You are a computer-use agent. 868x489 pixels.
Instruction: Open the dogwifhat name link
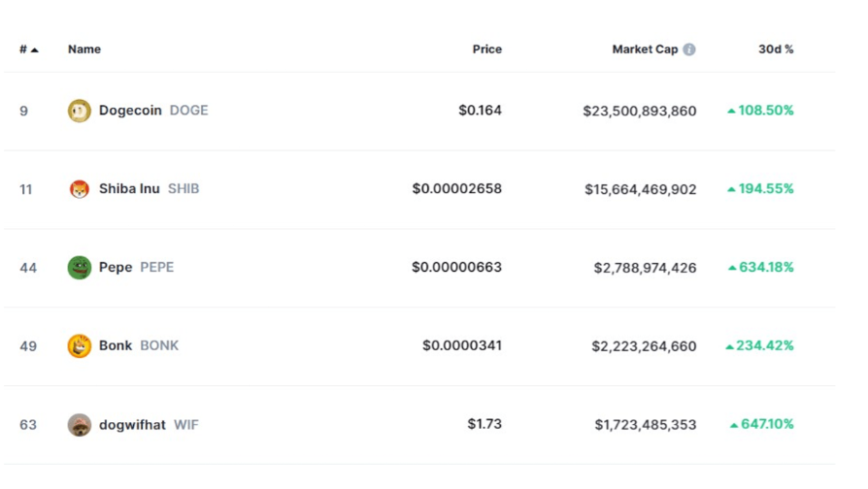pos(132,425)
